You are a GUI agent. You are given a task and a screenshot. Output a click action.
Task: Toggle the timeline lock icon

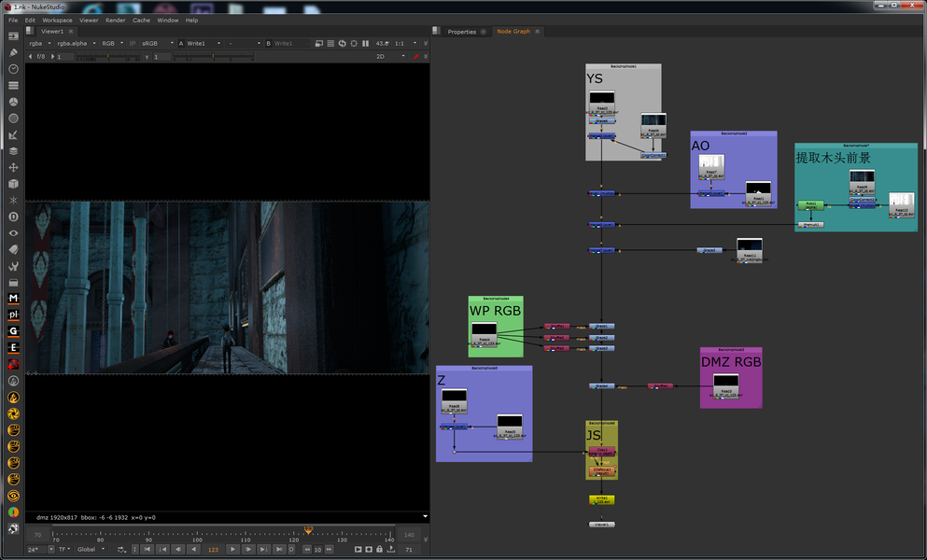tap(380, 550)
